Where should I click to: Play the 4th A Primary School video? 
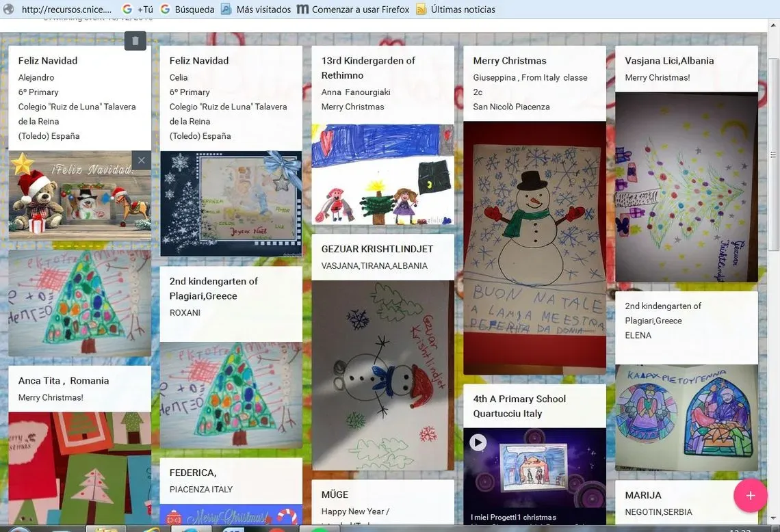click(x=478, y=442)
